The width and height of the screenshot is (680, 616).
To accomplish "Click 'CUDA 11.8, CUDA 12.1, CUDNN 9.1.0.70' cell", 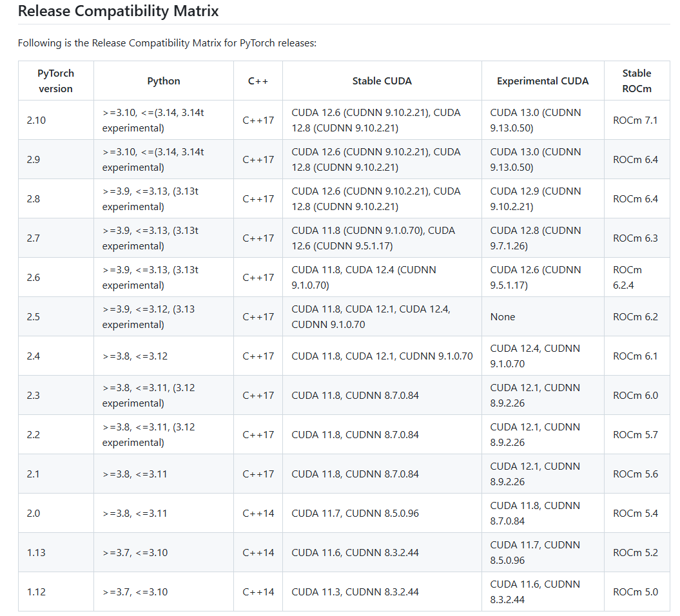I will tap(382, 356).
